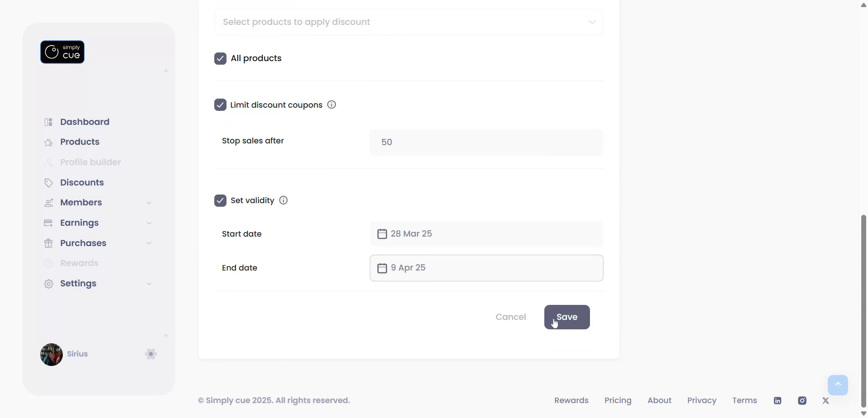Image resolution: width=868 pixels, height=418 pixels.
Task: Cancel the discount form
Action: pyautogui.click(x=510, y=317)
